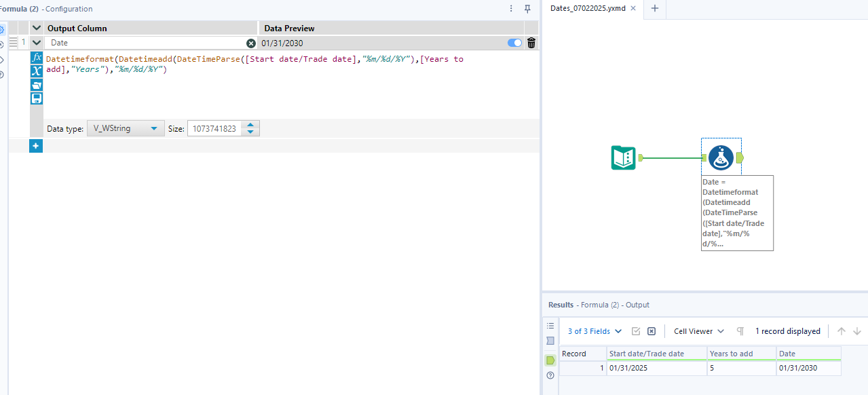Open the Formula configuration three-dot menu

pyautogui.click(x=511, y=9)
